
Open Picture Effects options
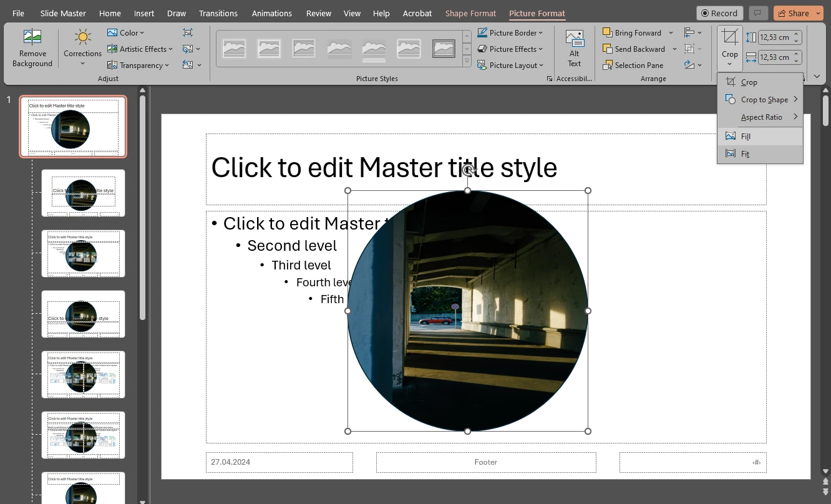[510, 49]
